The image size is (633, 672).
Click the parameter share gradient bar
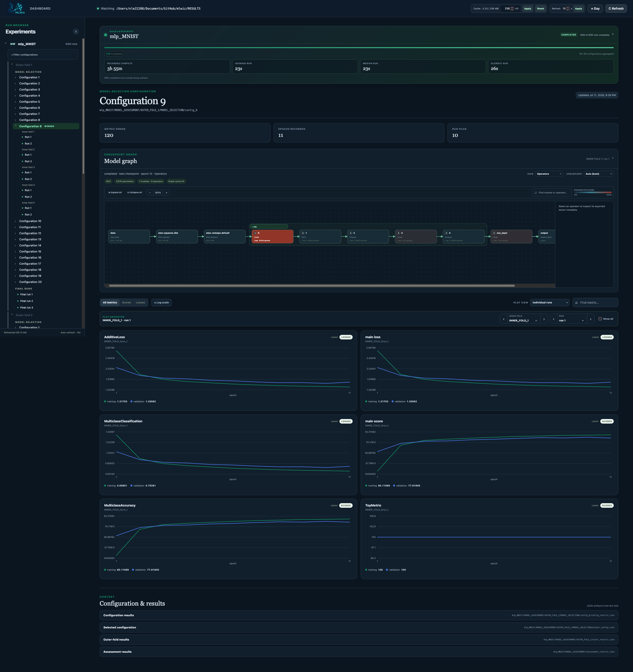tap(593, 192)
